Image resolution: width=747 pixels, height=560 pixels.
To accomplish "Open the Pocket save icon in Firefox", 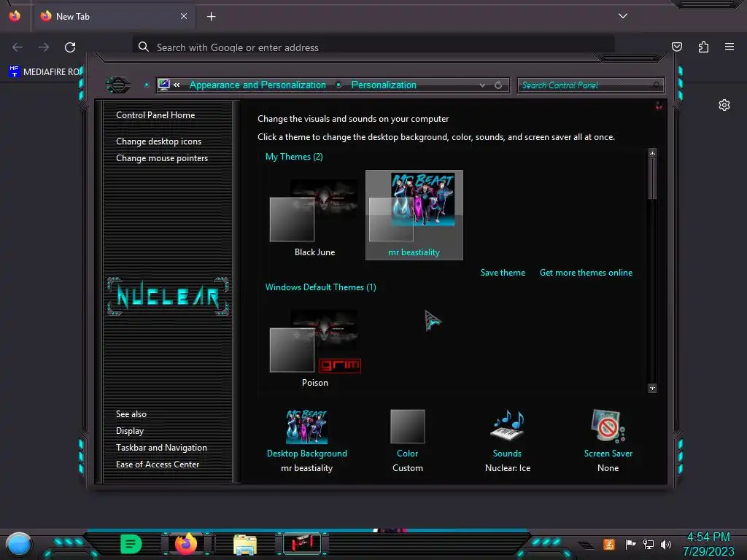I will (x=677, y=47).
